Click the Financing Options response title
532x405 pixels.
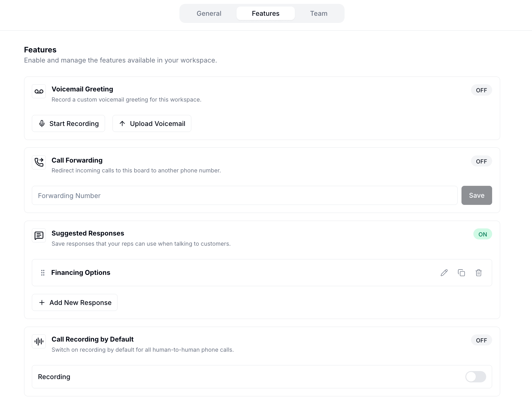tap(81, 273)
